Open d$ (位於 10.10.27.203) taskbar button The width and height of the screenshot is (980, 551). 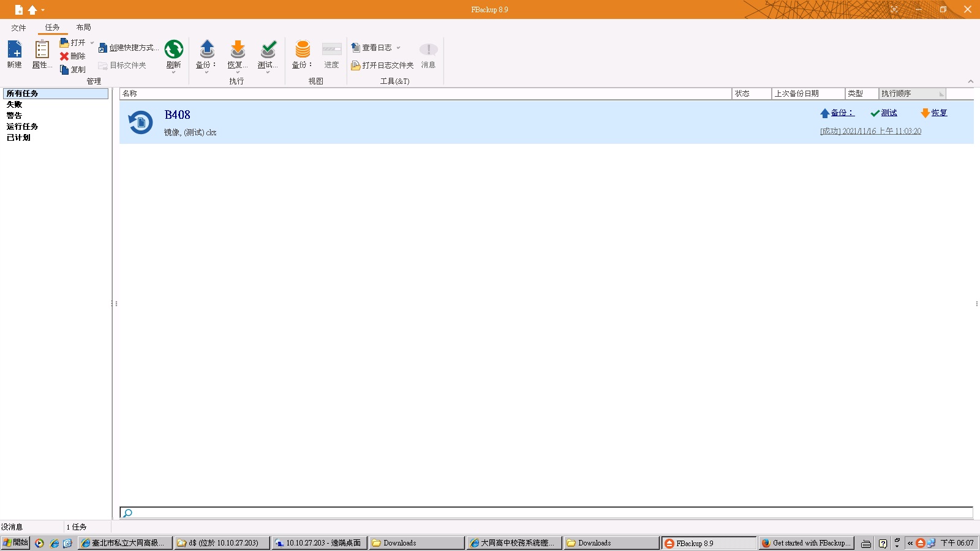[222, 543]
